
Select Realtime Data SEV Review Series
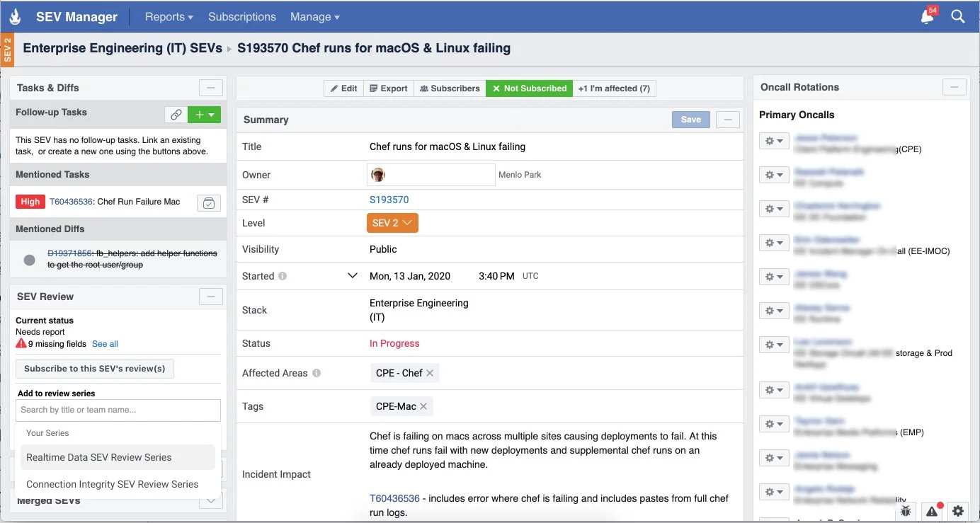click(118, 457)
